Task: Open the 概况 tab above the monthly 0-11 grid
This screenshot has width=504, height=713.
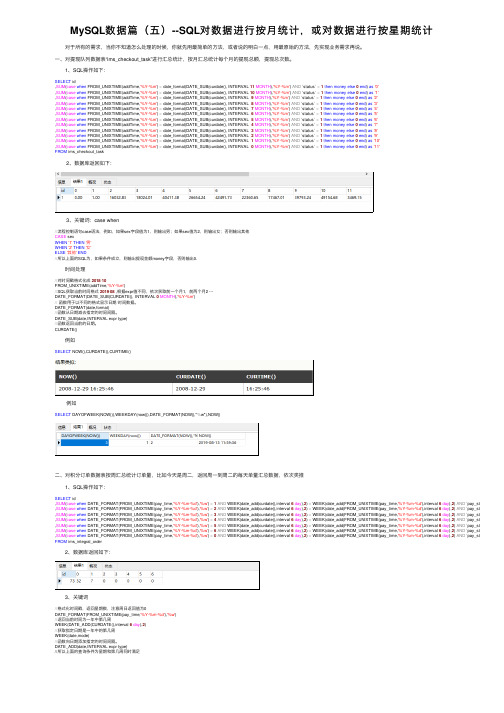Action: [92, 182]
